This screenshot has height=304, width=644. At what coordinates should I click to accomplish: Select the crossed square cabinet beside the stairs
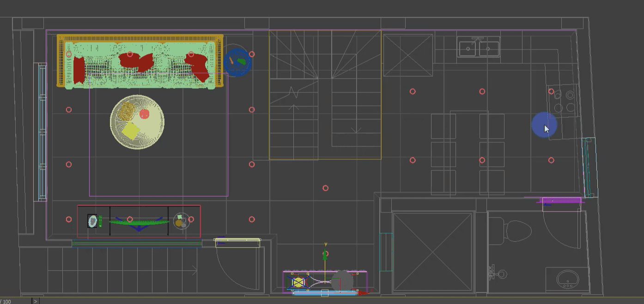pos(408,55)
